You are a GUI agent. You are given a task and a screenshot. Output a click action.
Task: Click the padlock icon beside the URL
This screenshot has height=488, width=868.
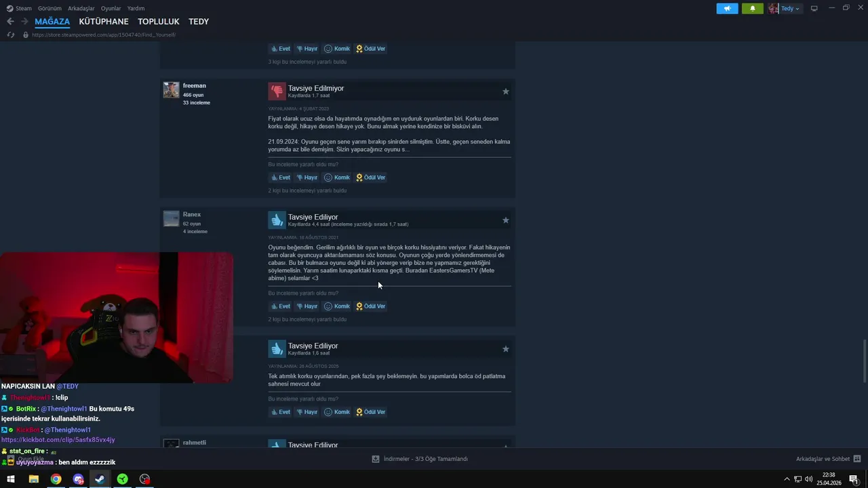pos(26,35)
